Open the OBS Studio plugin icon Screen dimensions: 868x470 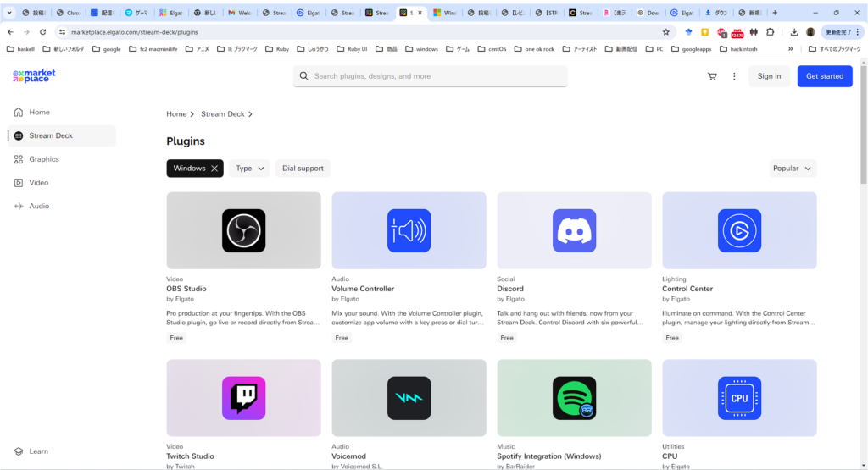pyautogui.click(x=243, y=230)
